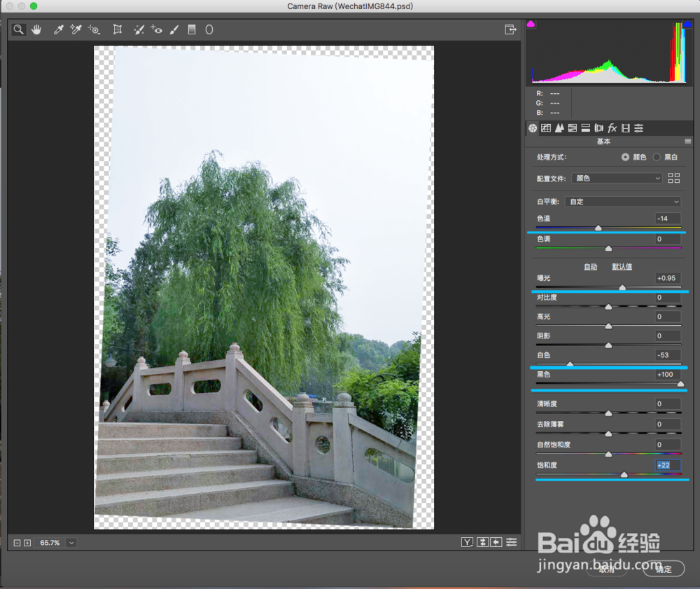Open the zoom level dropdown
This screenshot has height=589, width=700.
(72, 542)
